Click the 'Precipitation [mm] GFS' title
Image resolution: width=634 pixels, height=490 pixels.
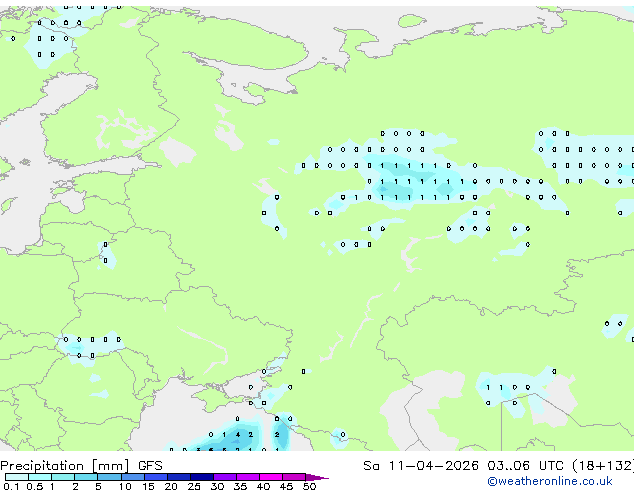coord(81,466)
